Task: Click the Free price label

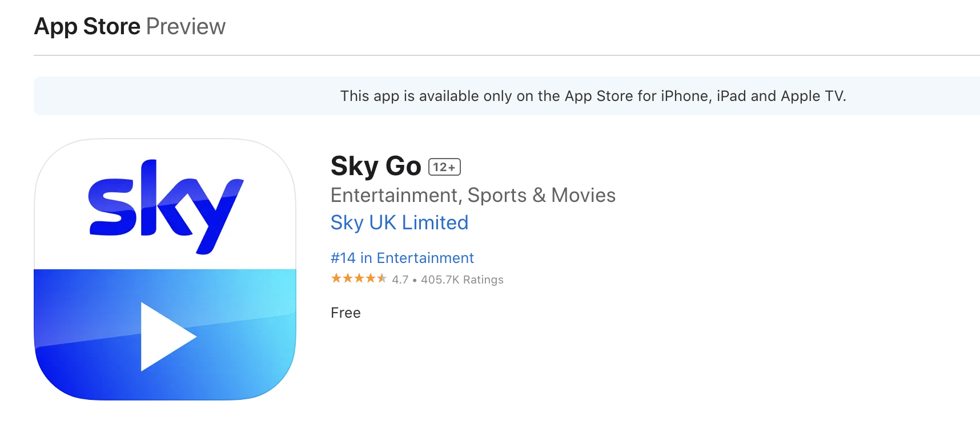Action: (x=346, y=313)
